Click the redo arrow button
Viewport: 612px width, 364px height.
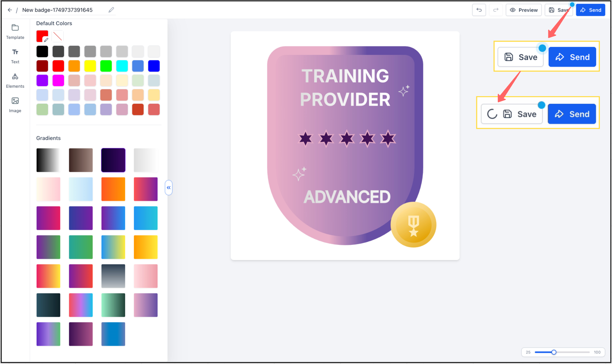[x=495, y=10]
